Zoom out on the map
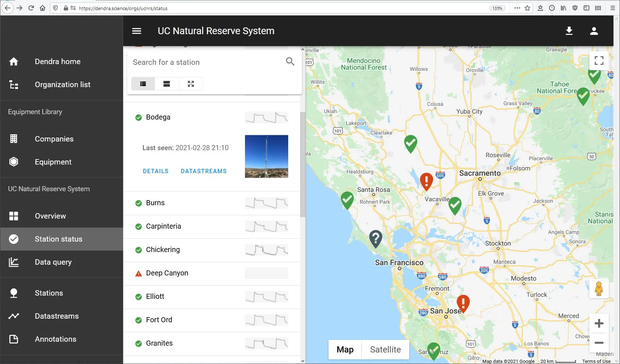 [x=599, y=343]
